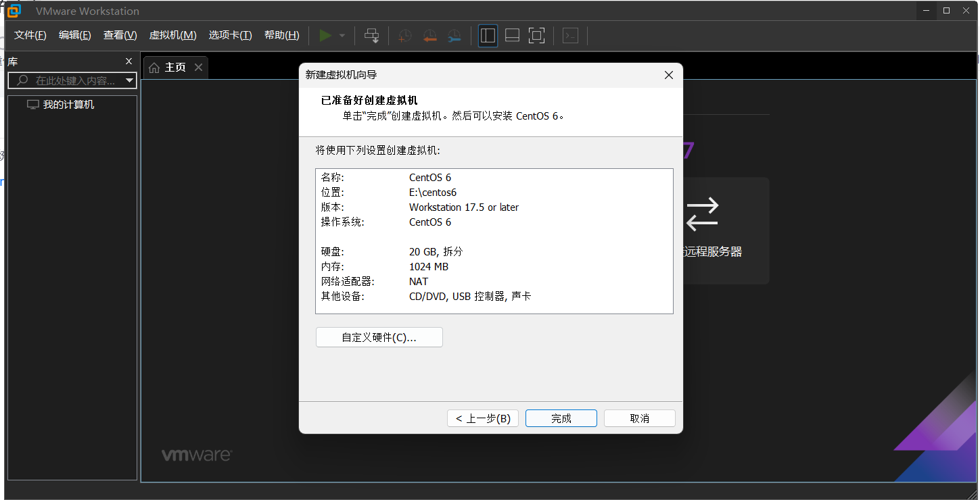Viewport: 980px width, 500px height.
Task: Click 完成 to create the VM
Action: 561,418
